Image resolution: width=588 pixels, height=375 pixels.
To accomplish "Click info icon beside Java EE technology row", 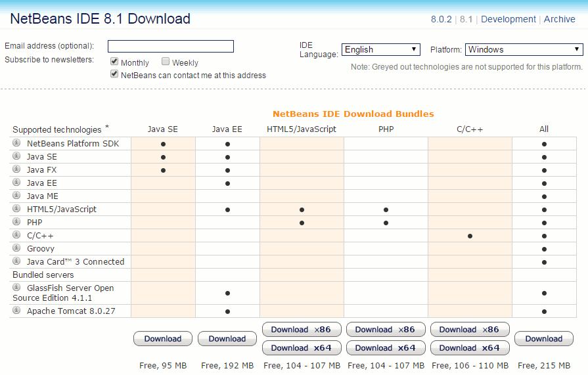I will [x=16, y=183].
